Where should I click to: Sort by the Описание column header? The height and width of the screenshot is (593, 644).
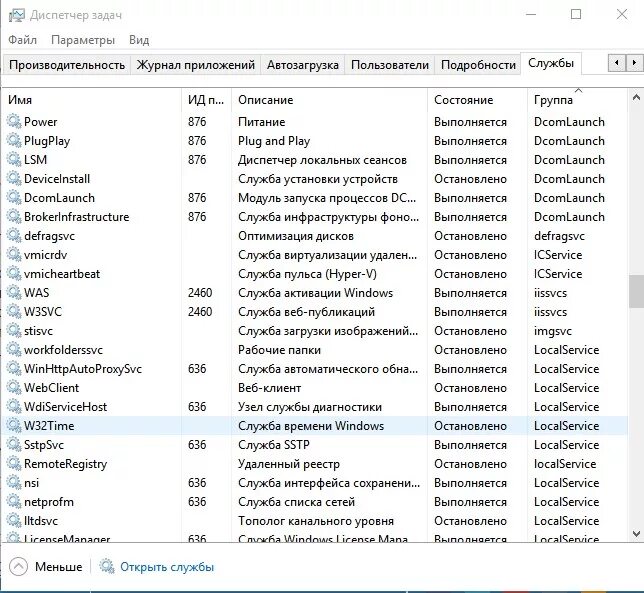tap(329, 100)
